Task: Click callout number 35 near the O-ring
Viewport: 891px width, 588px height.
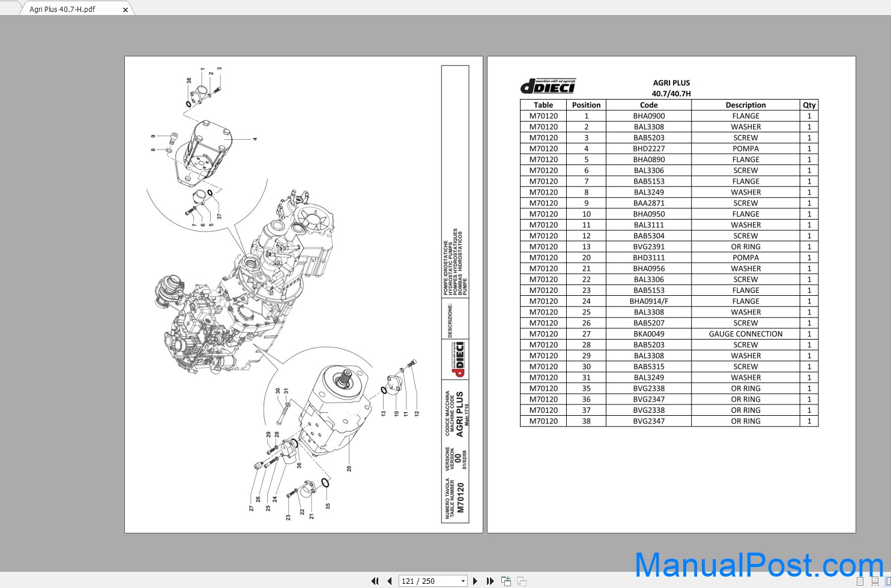Action: (x=328, y=506)
